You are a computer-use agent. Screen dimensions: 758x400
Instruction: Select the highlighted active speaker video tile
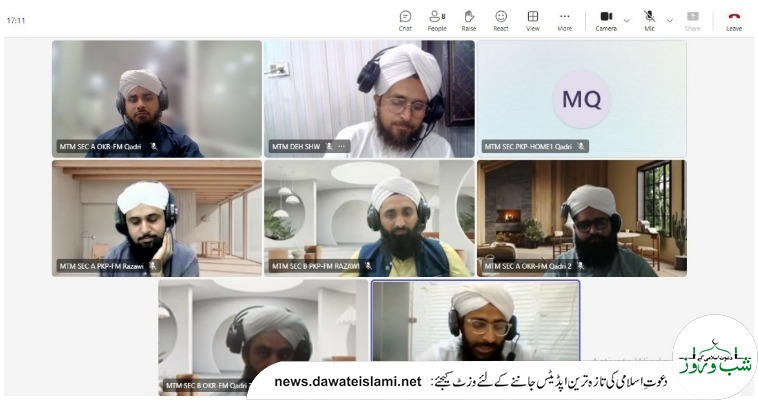coord(475,318)
